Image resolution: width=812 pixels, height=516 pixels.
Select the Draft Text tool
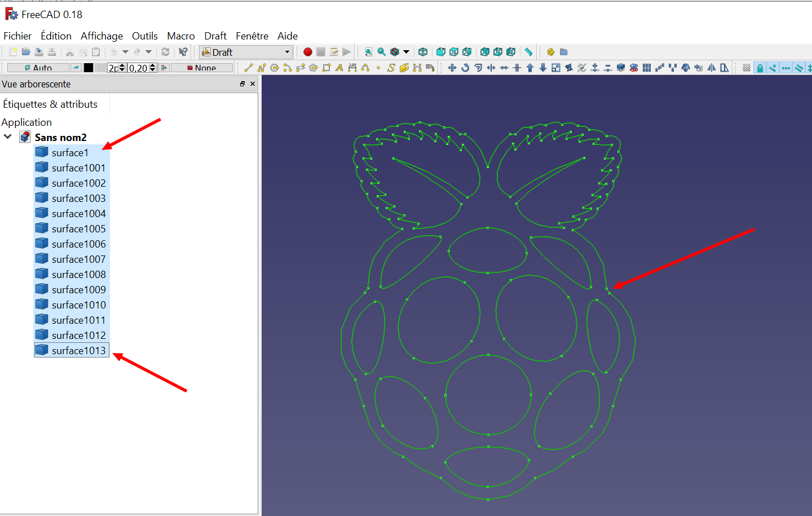coord(339,68)
